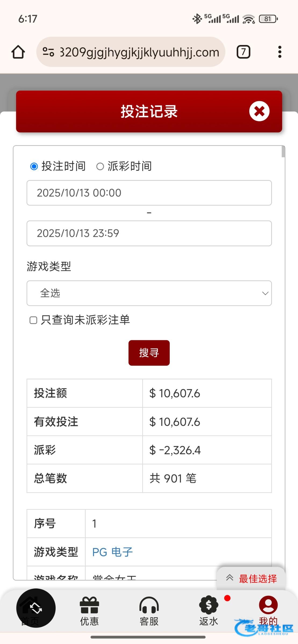Expand the 游戏类型 dropdown showing 全选
298x644 pixels.
point(149,293)
